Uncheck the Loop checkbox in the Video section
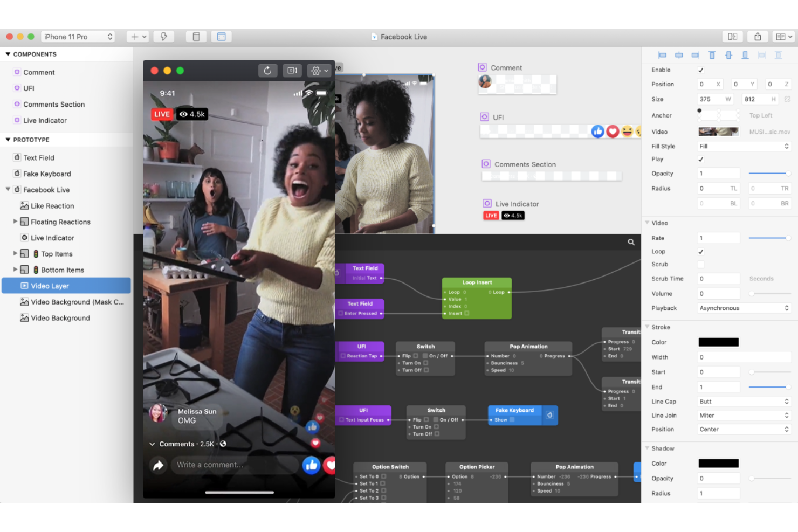798x532 pixels. [700, 252]
